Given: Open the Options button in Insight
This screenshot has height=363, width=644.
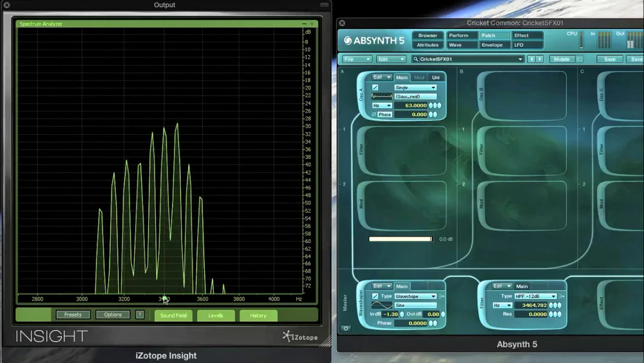Looking at the screenshot, I should click(113, 315).
